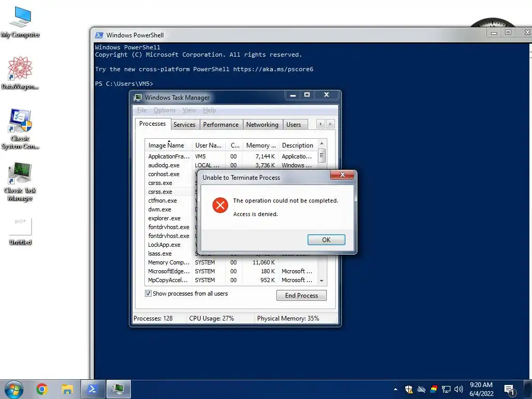Open File Explorer from taskbar

(67, 389)
